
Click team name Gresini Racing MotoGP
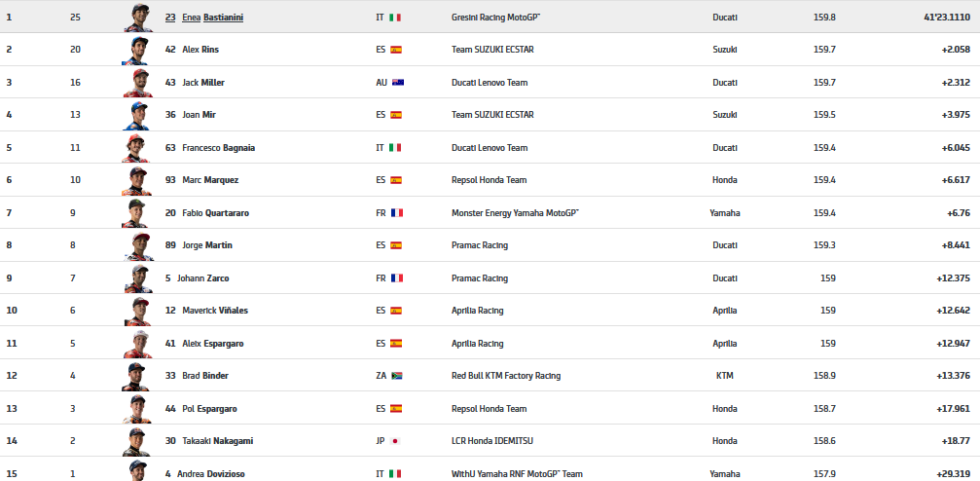pos(495,18)
